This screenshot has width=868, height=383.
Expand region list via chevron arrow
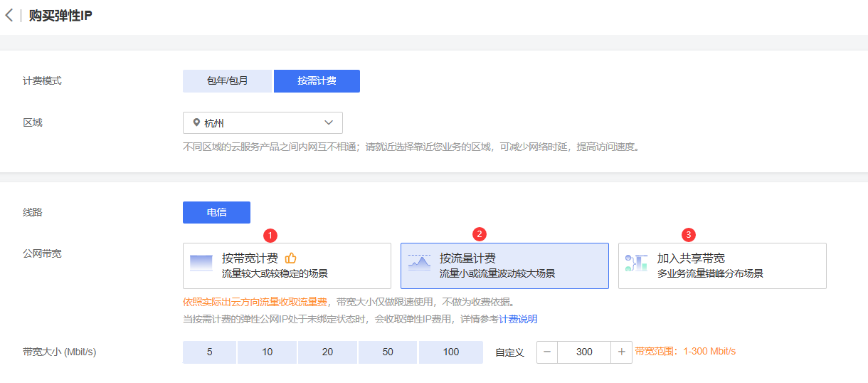(x=329, y=122)
